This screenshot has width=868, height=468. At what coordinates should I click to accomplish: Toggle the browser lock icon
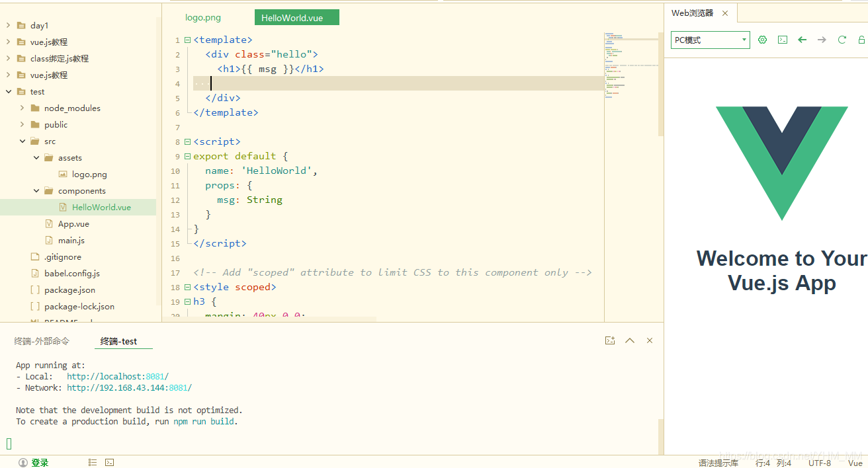[x=861, y=40]
